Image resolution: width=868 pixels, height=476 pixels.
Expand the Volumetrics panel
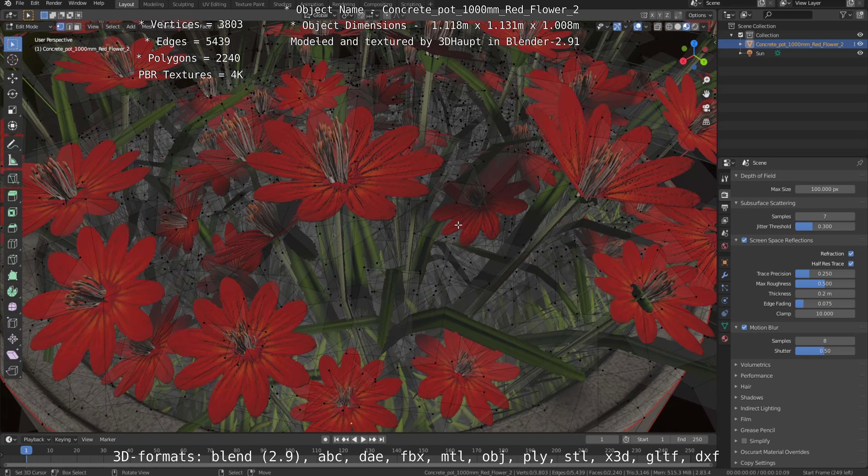point(755,365)
